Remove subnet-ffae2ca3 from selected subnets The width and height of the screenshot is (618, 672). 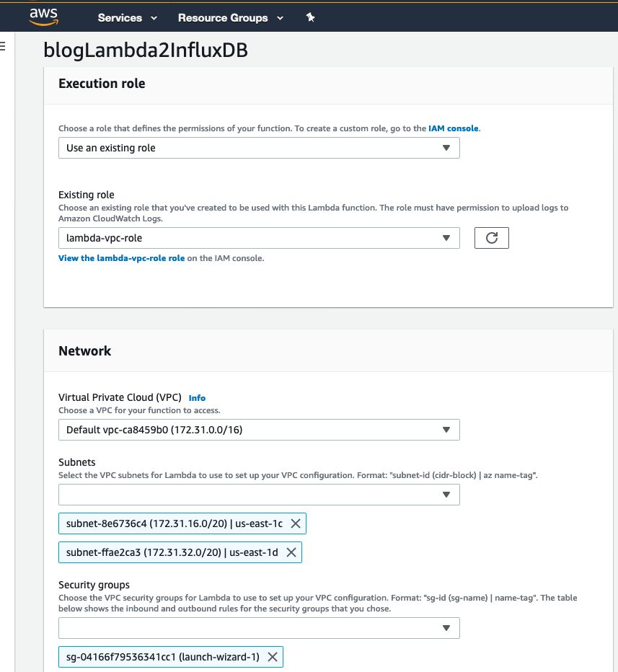(x=291, y=552)
